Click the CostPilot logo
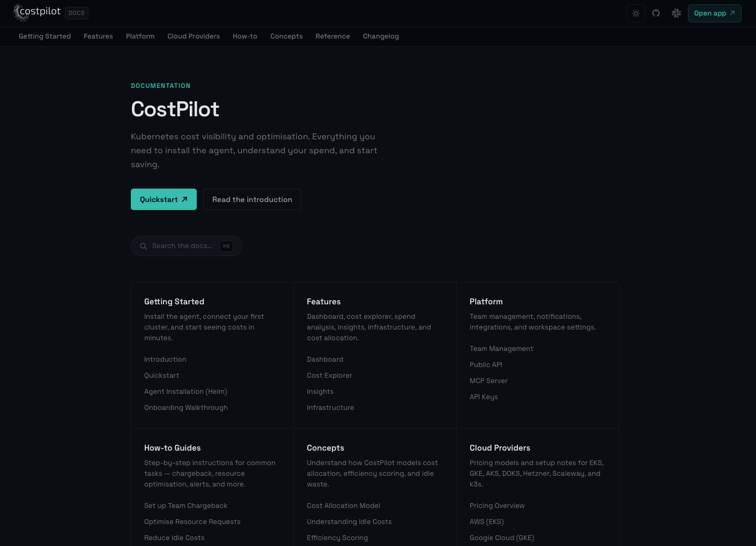Screen dimensions: 756x546 (37, 12)
